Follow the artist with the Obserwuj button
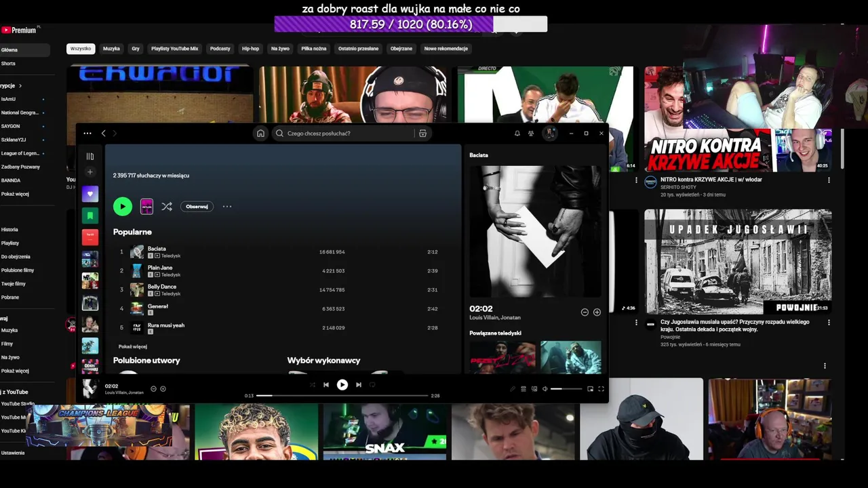The image size is (868, 488). point(197,207)
